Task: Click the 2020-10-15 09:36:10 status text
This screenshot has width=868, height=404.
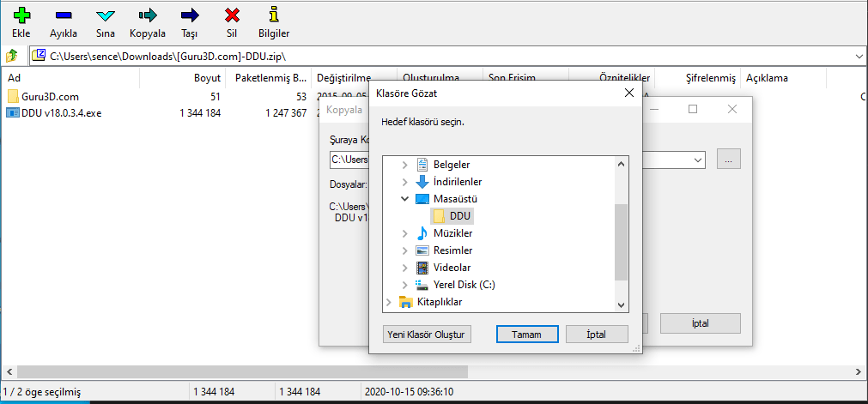Action: 409,392
